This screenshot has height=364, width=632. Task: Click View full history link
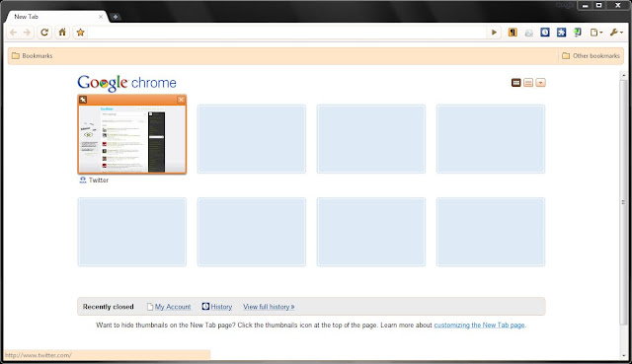point(269,307)
